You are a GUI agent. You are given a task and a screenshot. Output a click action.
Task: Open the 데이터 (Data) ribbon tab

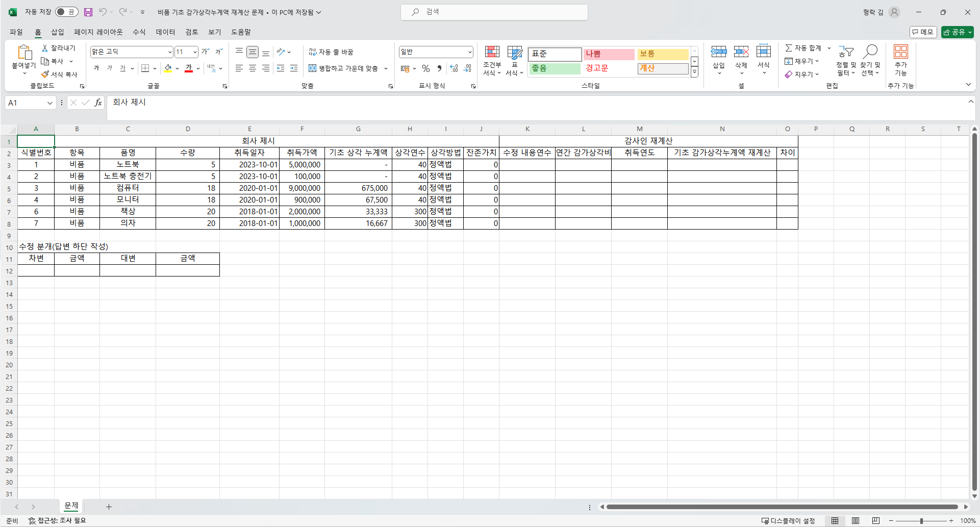click(x=165, y=32)
